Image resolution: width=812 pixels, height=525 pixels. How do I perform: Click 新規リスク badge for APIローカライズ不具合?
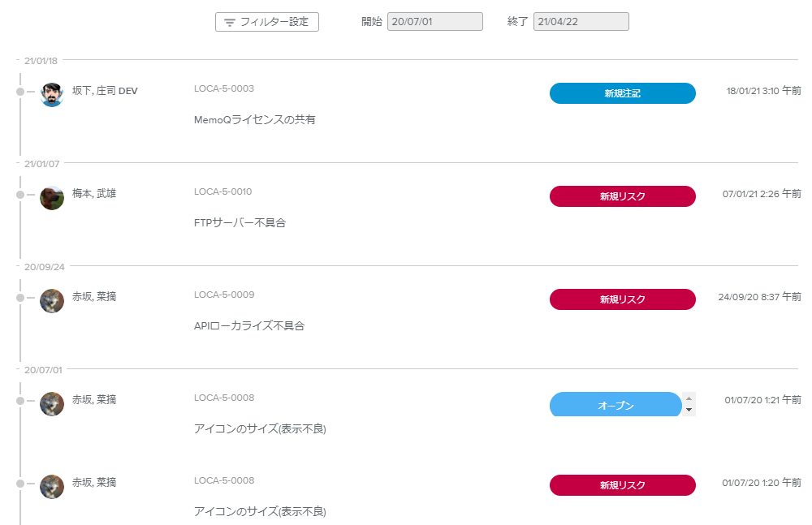point(622,299)
